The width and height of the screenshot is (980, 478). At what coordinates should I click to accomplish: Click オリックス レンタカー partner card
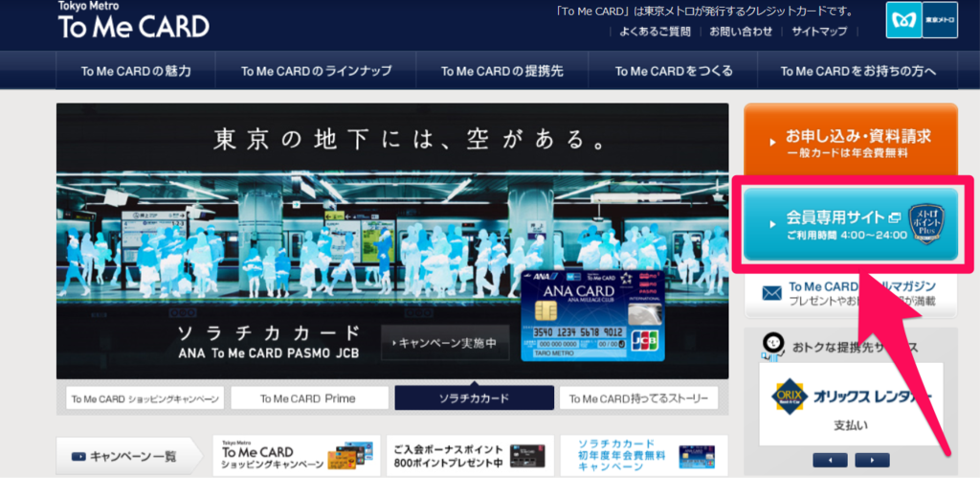point(851,403)
